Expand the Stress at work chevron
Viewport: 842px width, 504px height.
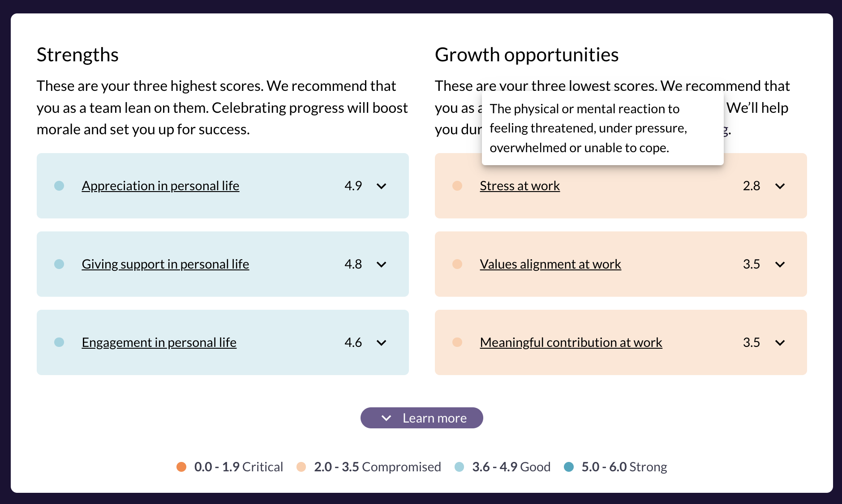pos(780,186)
